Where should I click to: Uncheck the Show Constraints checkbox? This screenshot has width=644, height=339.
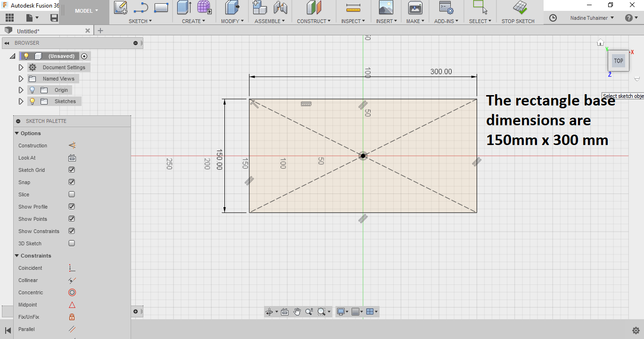coord(72,231)
